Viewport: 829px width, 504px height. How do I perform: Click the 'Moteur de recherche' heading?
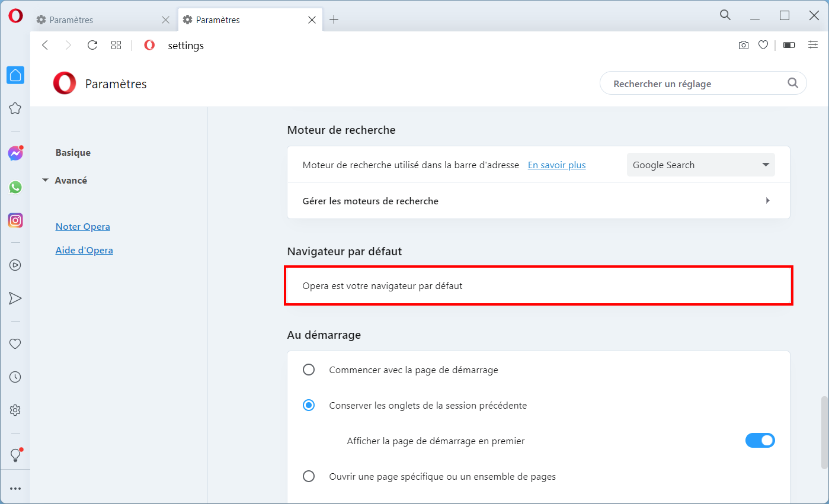tap(341, 130)
